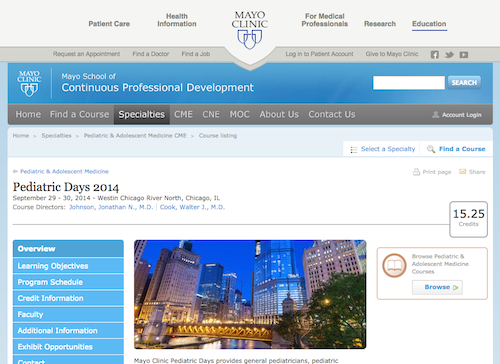Click the SEARCH button
500x364 pixels.
(x=464, y=83)
